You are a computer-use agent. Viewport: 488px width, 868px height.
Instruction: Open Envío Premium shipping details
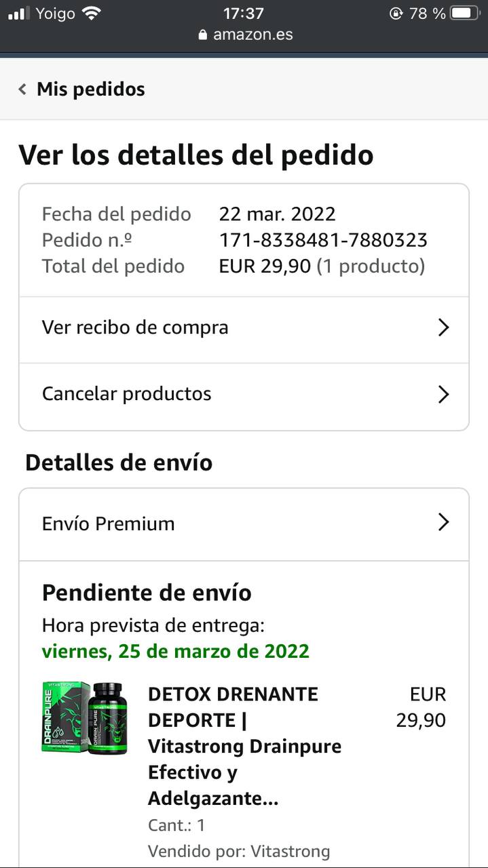coord(244,524)
